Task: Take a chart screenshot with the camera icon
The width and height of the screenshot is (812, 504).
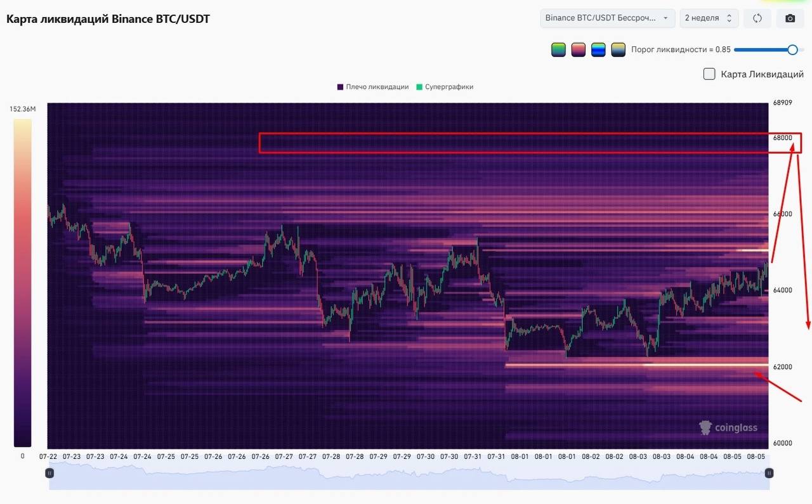Action: 790,18
